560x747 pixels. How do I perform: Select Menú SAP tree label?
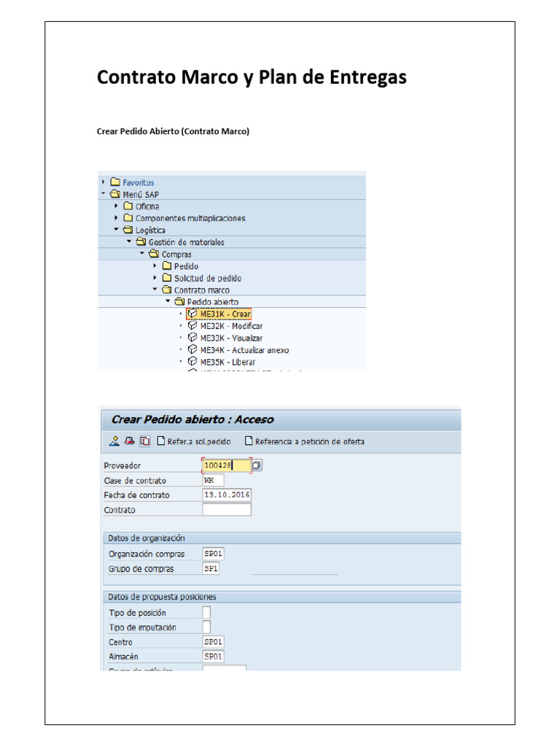(x=141, y=194)
